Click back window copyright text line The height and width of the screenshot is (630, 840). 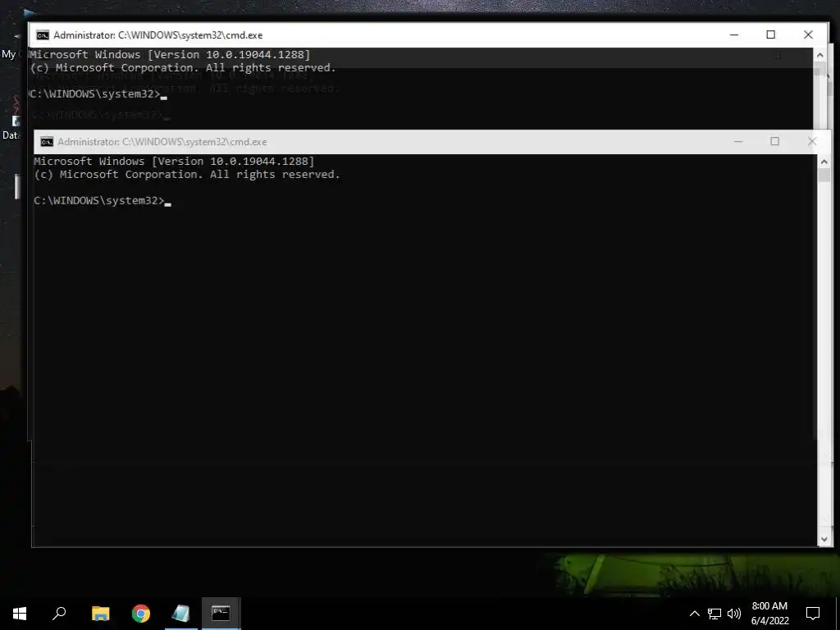point(183,68)
